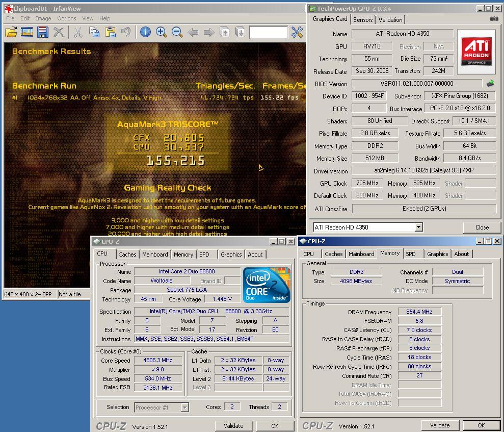The image size is (504, 432).
Task: Zoom out with the minus magnifier icon
Action: pyautogui.click(x=177, y=32)
